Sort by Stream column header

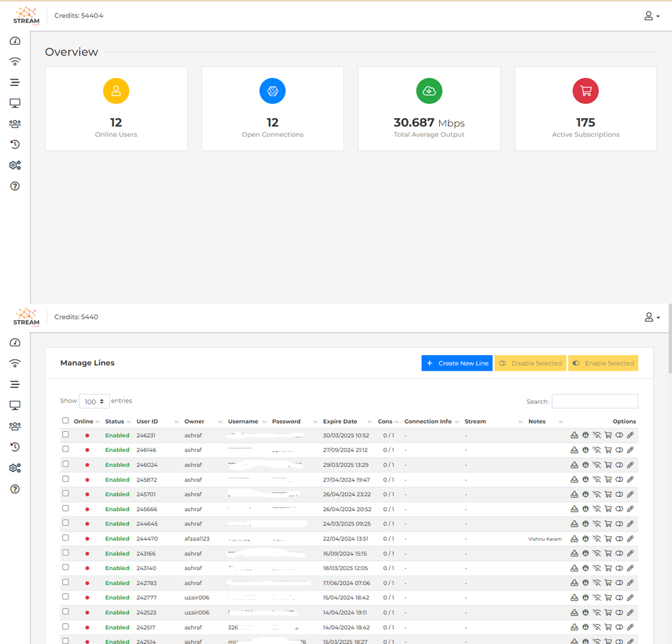[x=494, y=422]
